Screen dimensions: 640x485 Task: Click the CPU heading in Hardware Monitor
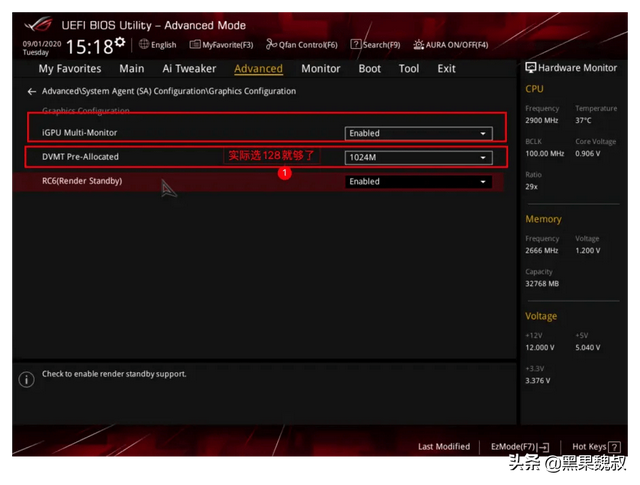tap(534, 89)
